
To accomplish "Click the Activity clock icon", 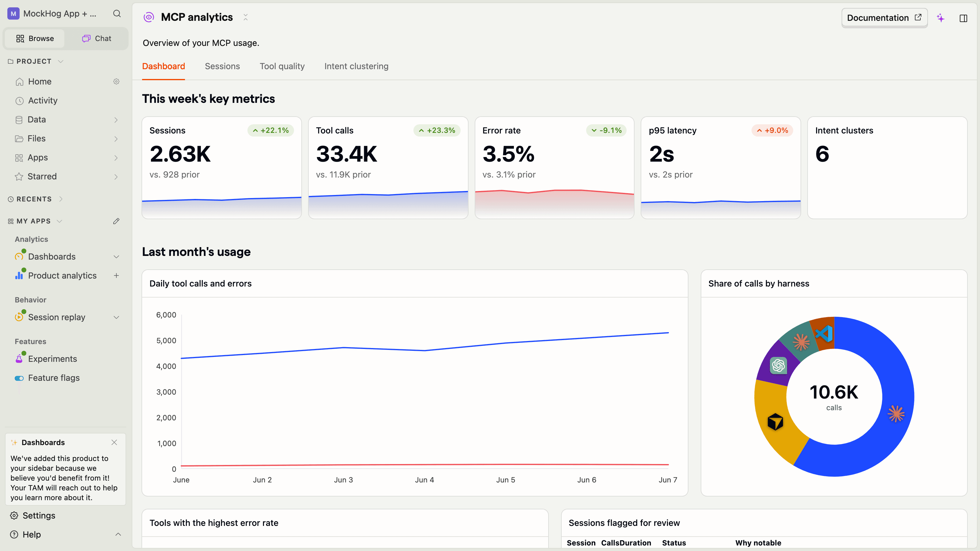I will pos(19,100).
